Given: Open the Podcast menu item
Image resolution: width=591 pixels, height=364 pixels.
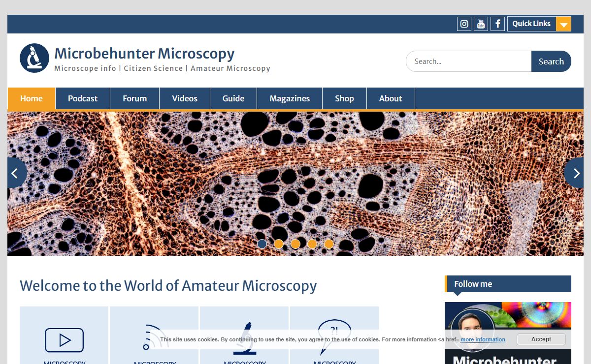Looking at the screenshot, I should (83, 98).
